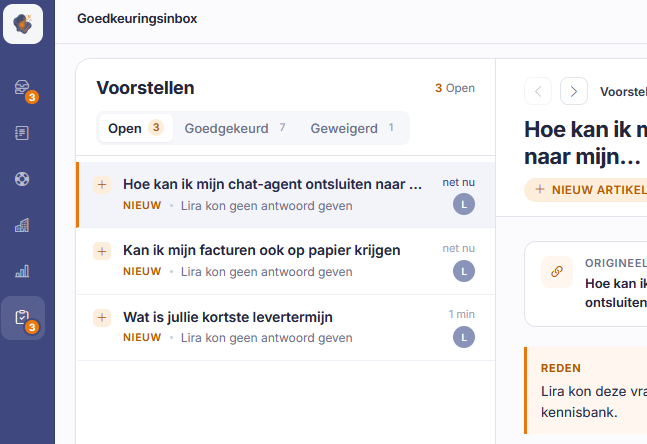Go to next proposal with right chevron
Viewport: 647px width, 444px height.
[574, 91]
